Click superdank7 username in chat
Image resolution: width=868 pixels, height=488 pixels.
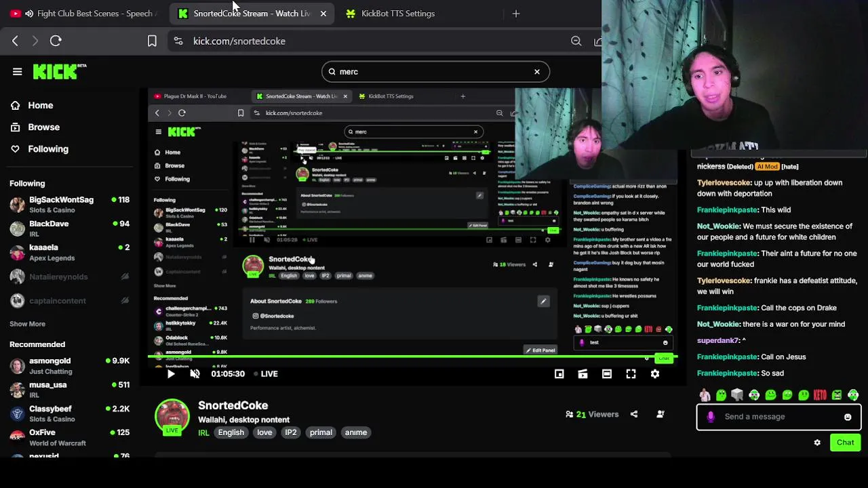[x=717, y=340]
